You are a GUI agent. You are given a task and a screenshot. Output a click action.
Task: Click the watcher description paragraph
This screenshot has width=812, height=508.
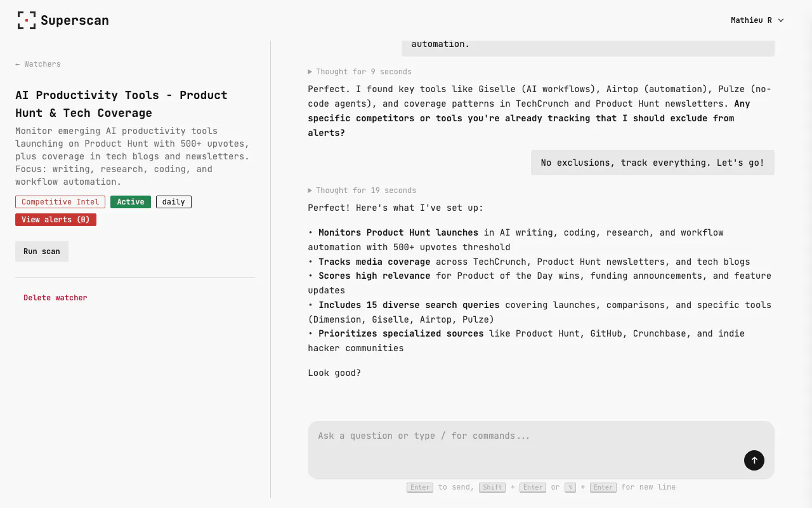pos(132,156)
